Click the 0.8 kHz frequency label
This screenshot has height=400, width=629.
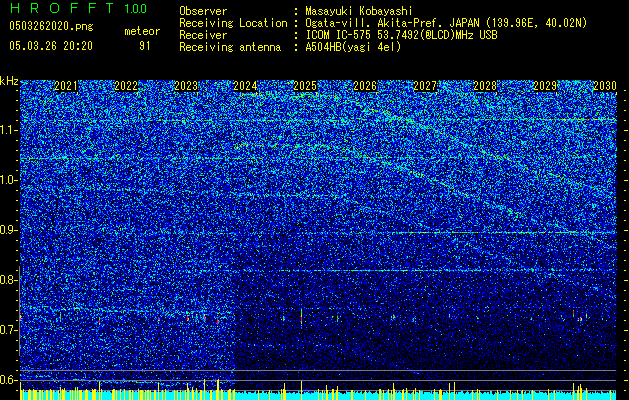8,280
